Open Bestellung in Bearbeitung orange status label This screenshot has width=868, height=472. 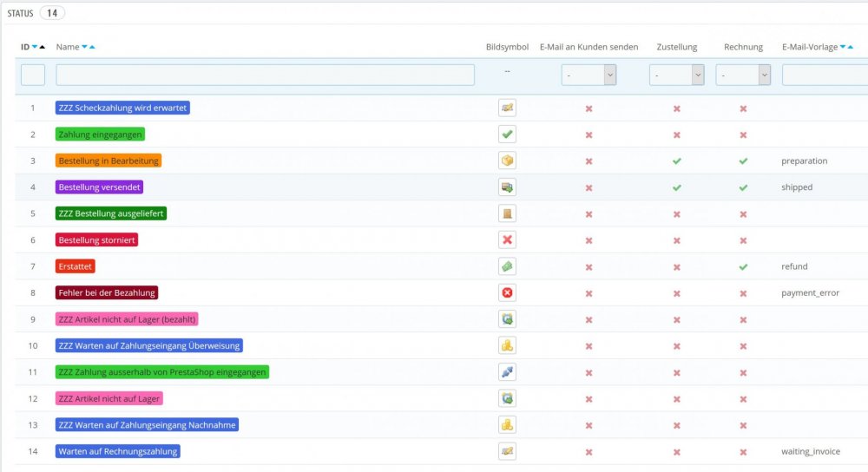coord(108,161)
